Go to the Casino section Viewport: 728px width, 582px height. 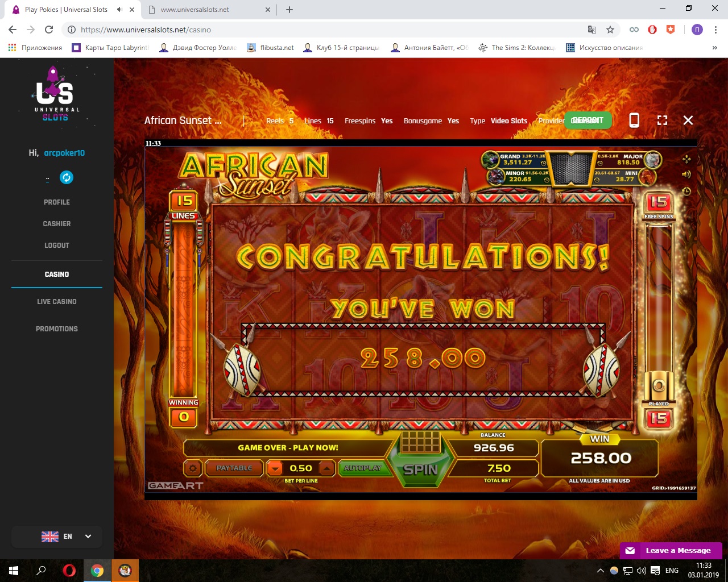point(57,275)
